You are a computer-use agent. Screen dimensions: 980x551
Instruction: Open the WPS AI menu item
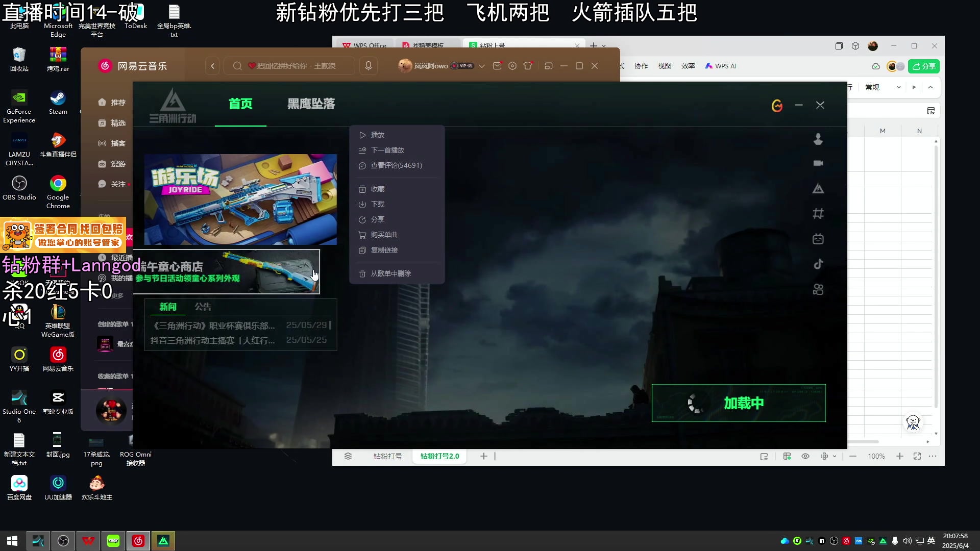tap(721, 66)
